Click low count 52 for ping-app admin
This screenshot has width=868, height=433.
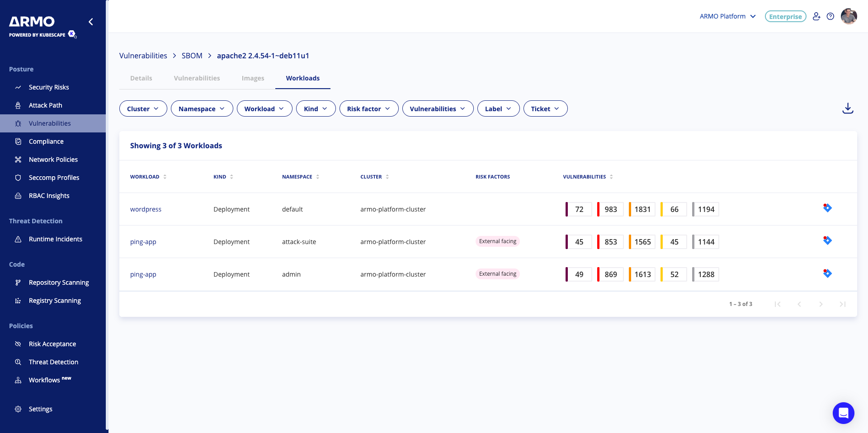[x=674, y=274]
